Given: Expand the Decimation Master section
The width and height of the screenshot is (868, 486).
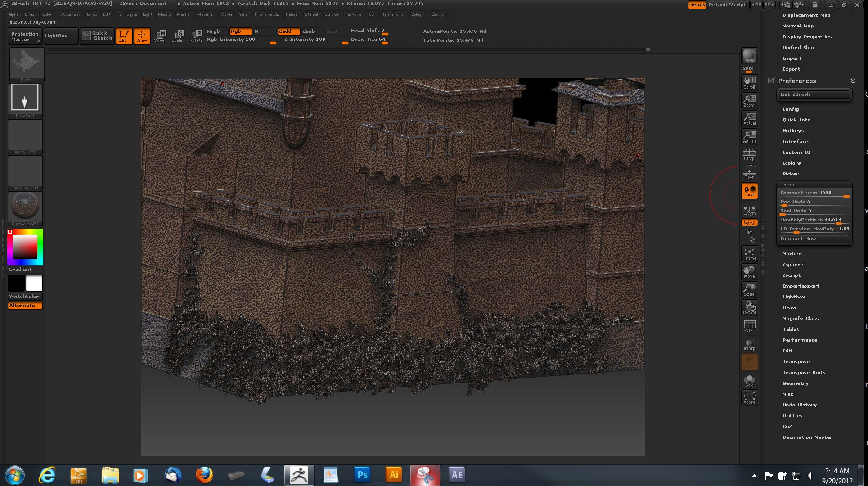Looking at the screenshot, I should [807, 437].
